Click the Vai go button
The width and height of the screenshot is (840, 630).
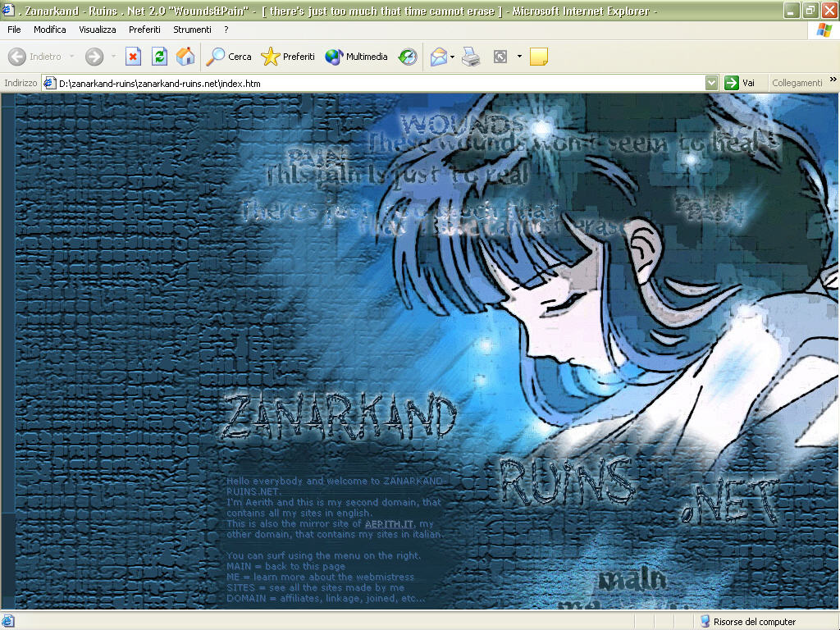point(740,83)
